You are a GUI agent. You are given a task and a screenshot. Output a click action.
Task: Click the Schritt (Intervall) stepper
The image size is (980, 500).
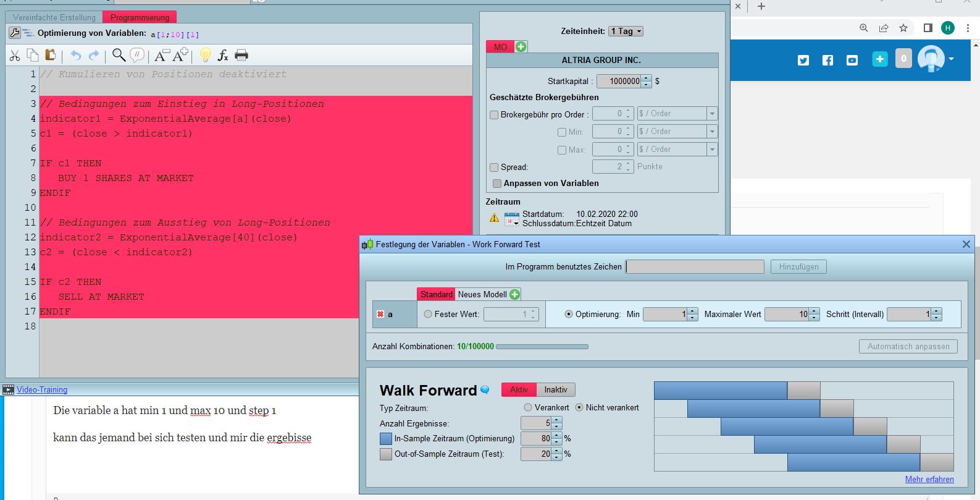[937, 315]
